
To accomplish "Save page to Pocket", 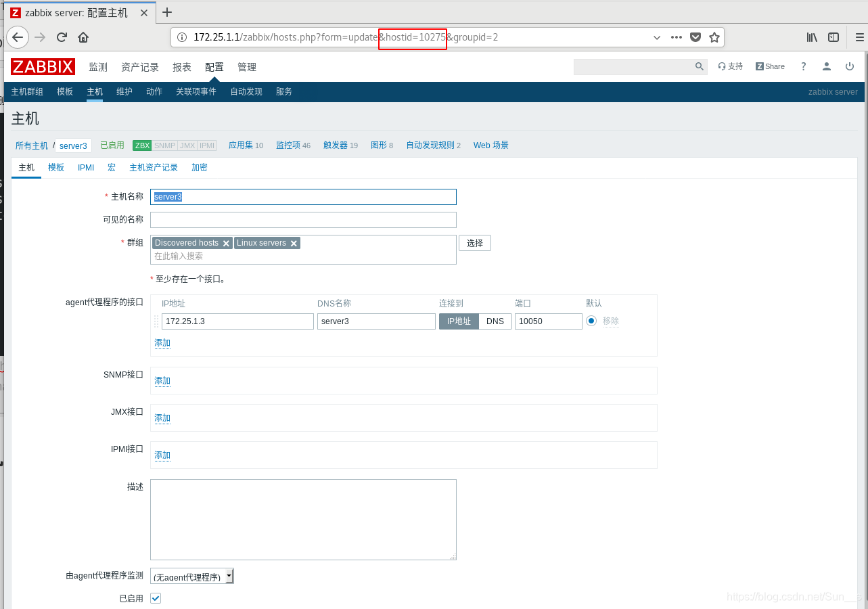I will click(x=695, y=37).
